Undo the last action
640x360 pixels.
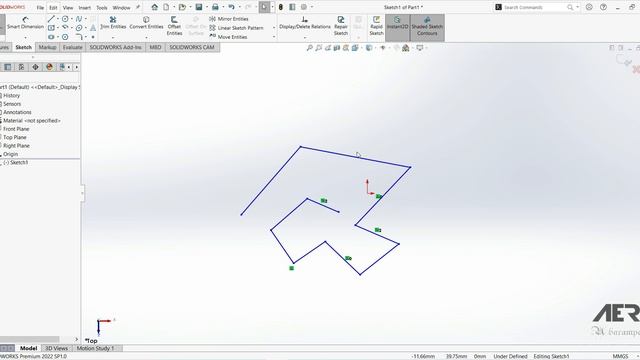[x=231, y=7]
